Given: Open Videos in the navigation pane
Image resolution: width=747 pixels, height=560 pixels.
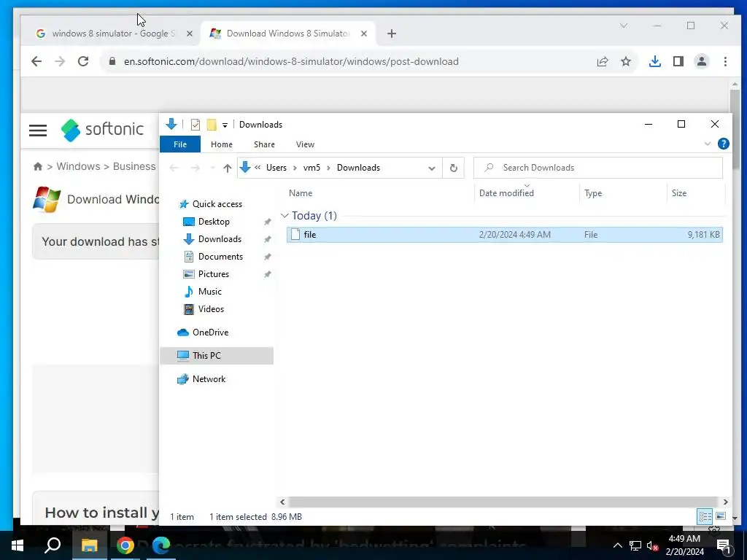Looking at the screenshot, I should [x=211, y=309].
